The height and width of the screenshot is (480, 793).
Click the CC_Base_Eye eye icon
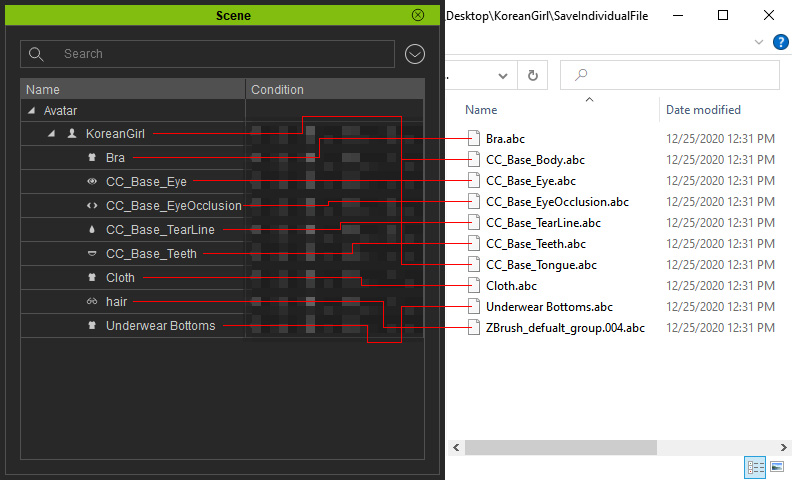coord(92,181)
